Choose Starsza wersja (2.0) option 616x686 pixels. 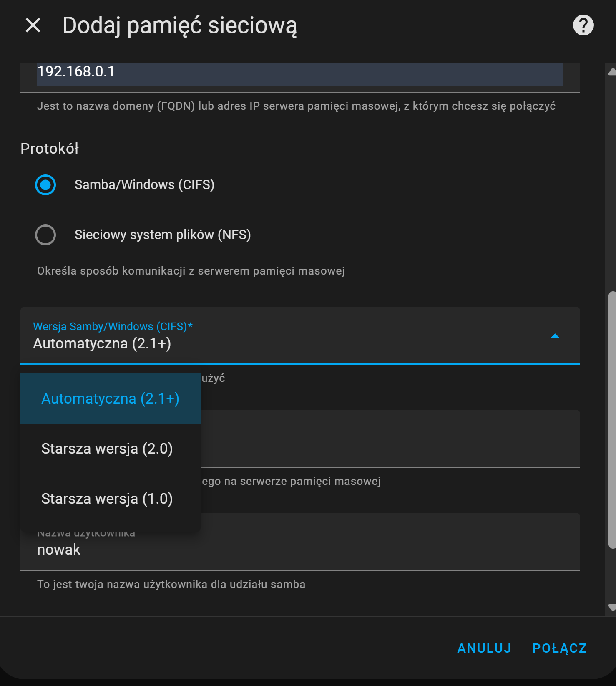click(107, 449)
